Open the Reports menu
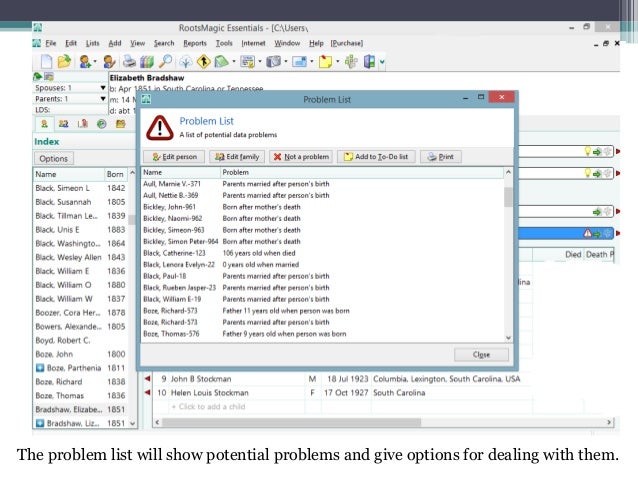 [195, 43]
